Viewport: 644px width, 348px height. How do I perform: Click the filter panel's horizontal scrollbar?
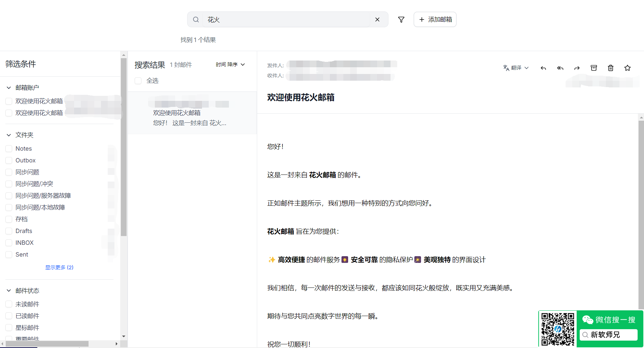click(47, 344)
